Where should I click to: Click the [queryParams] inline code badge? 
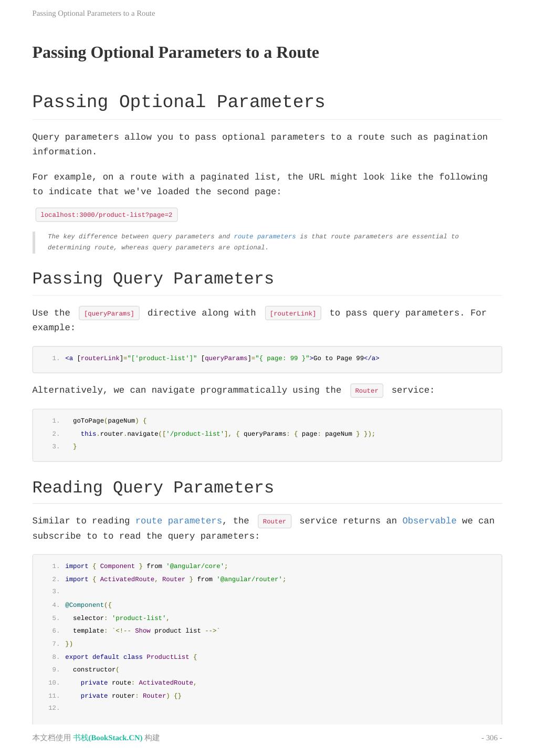coord(109,313)
